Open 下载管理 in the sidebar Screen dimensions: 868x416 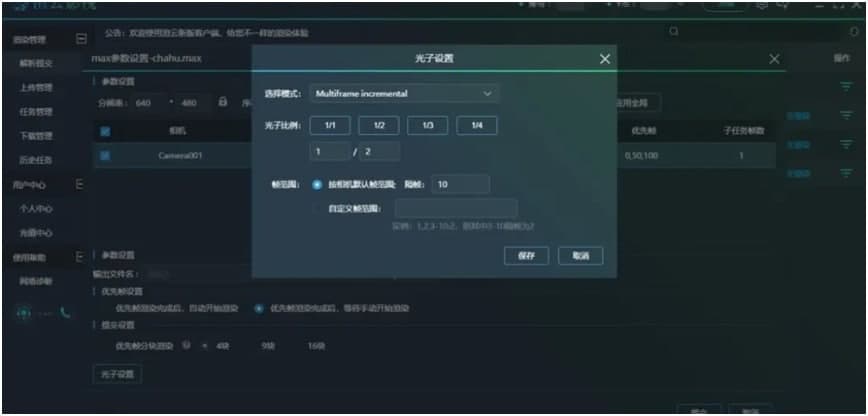pyautogui.click(x=36, y=136)
